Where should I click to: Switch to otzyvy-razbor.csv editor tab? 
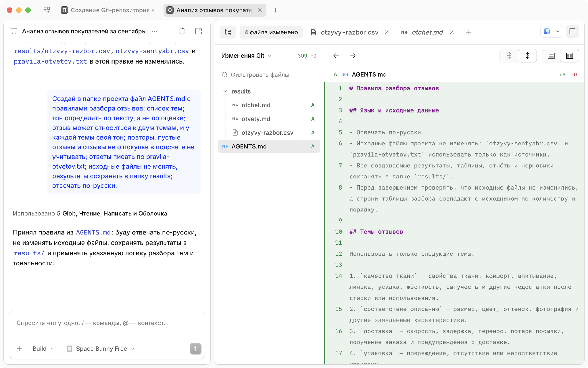(x=345, y=32)
